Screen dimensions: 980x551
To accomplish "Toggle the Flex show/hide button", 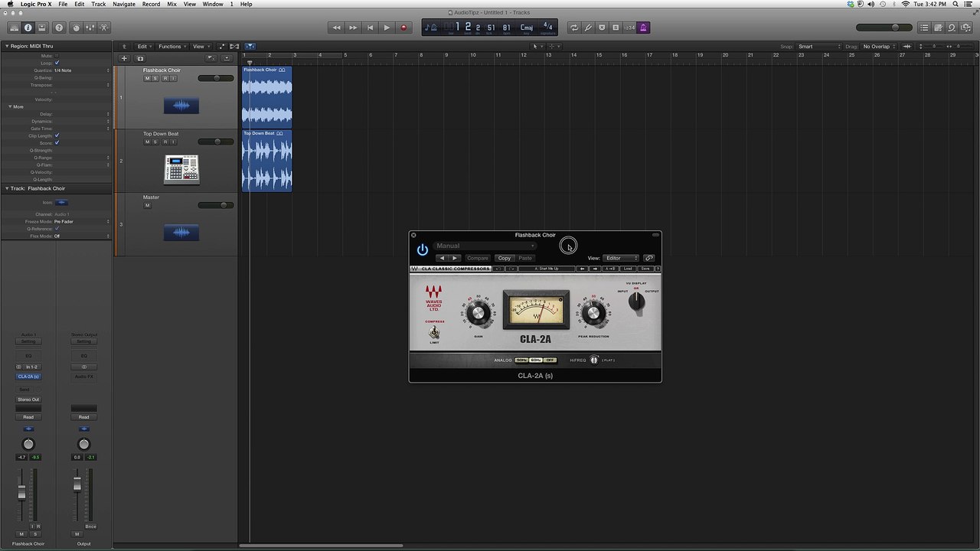I will pyautogui.click(x=234, y=47).
